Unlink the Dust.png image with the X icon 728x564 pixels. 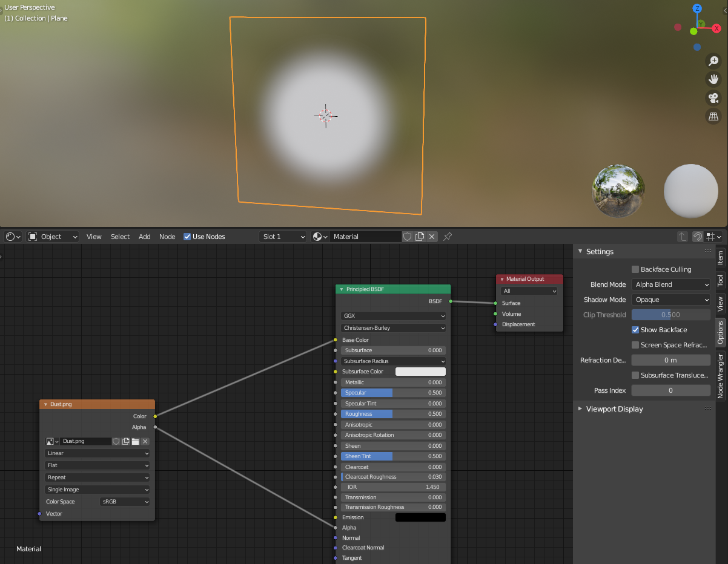(x=145, y=441)
